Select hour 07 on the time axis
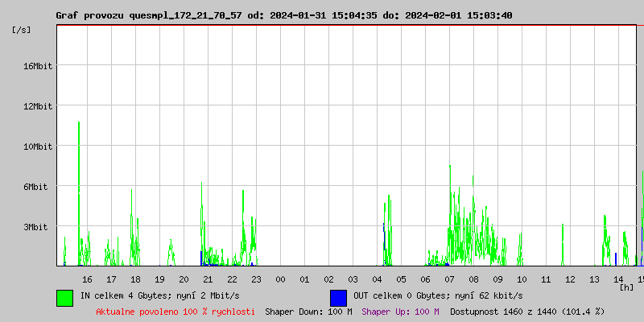 tap(449, 279)
